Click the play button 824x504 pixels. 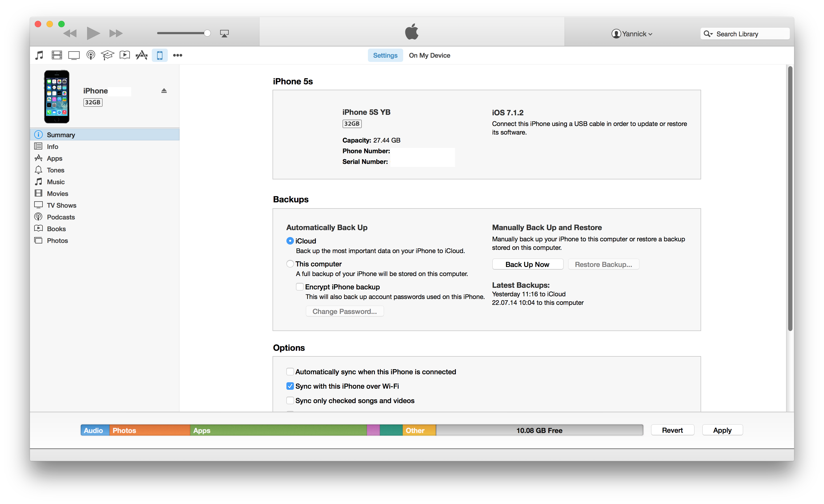click(x=93, y=33)
